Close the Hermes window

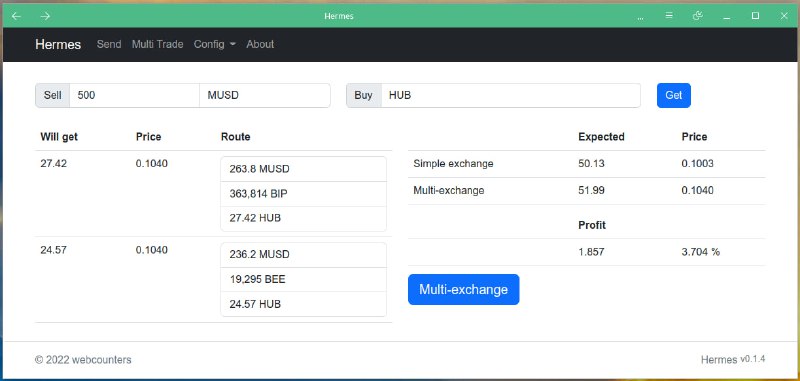tap(784, 16)
